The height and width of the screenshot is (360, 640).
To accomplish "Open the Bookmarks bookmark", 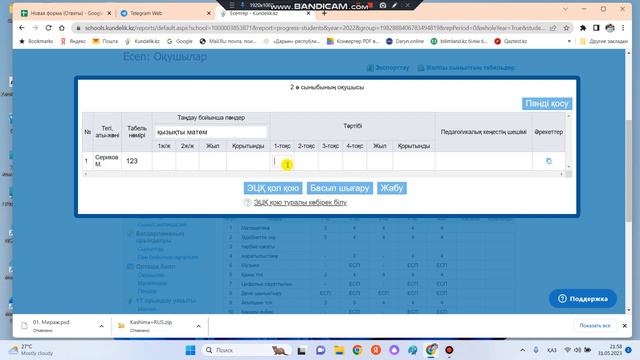I will click(x=36, y=41).
